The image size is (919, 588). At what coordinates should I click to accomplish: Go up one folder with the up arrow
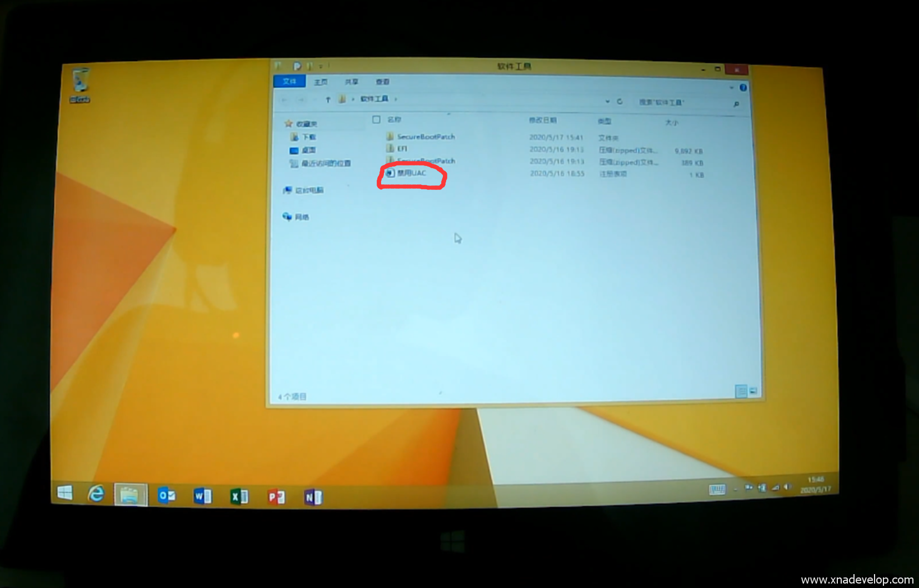328,99
